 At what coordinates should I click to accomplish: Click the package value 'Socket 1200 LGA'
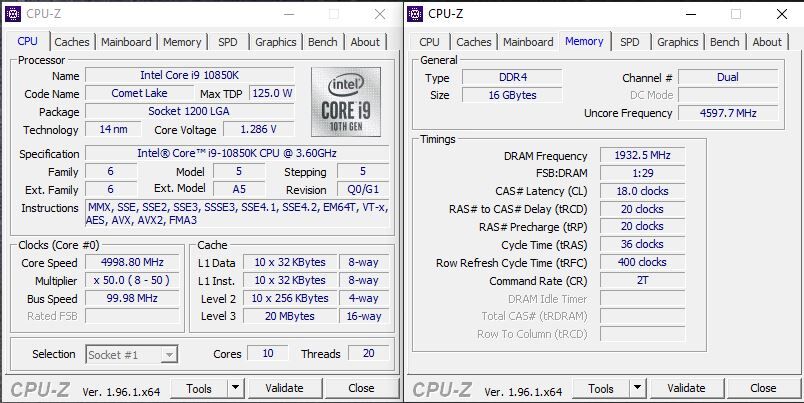pyautogui.click(x=190, y=111)
